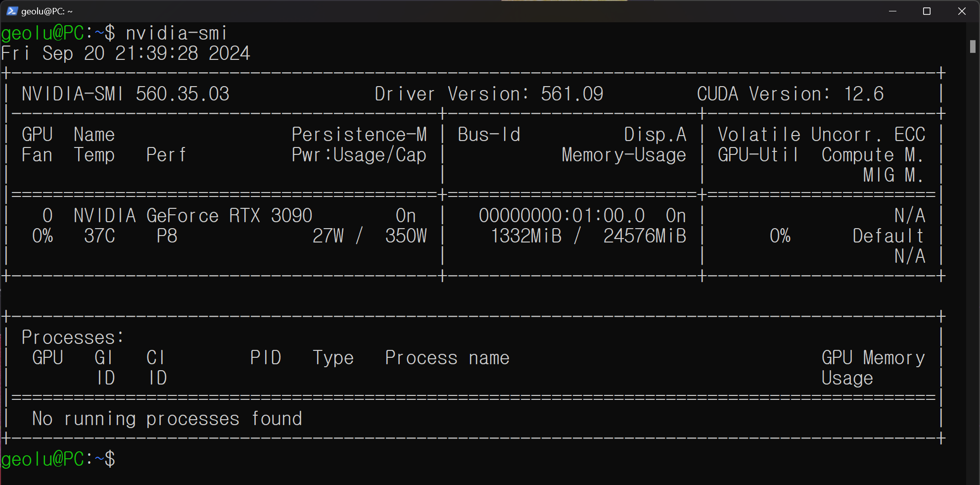This screenshot has height=485, width=980.
Task: Click the GPU name 'NVIDIA GeForce RTX 3090'
Action: [x=193, y=216]
